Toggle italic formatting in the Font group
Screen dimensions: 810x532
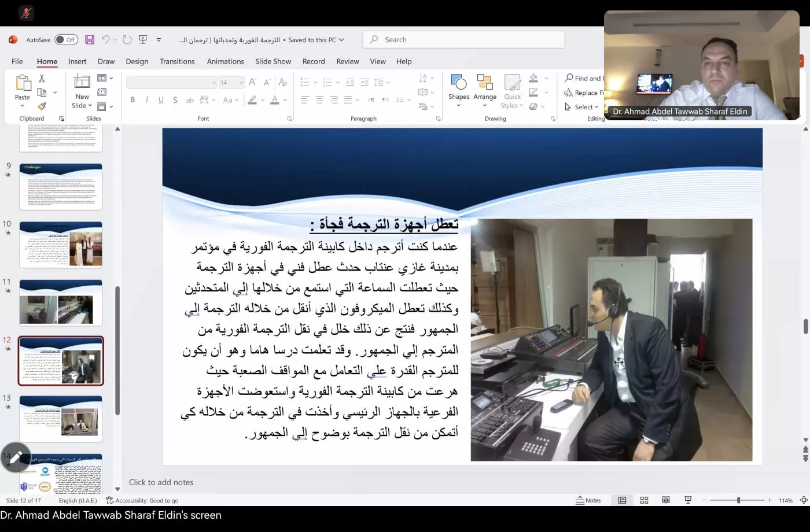(x=146, y=99)
